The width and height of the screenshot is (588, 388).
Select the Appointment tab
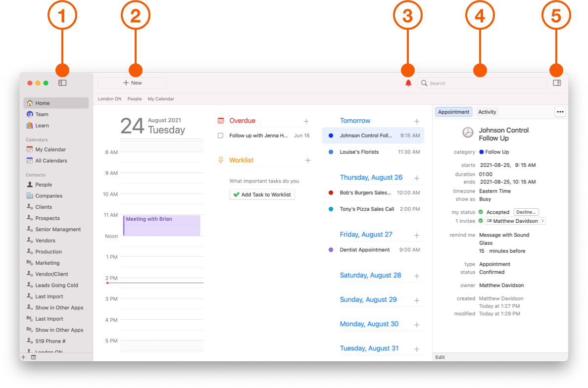[453, 112]
